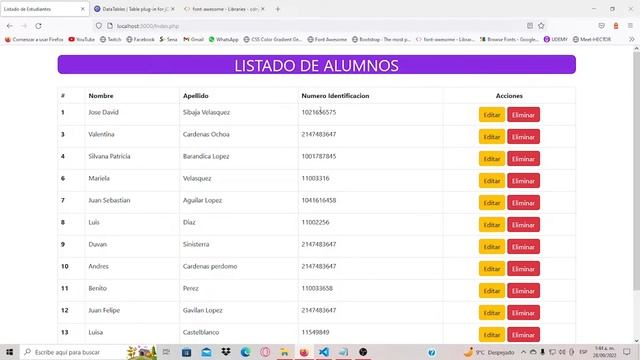The width and height of the screenshot is (640, 360).
Task: Click the page vertical scrollbar
Action: [636, 171]
